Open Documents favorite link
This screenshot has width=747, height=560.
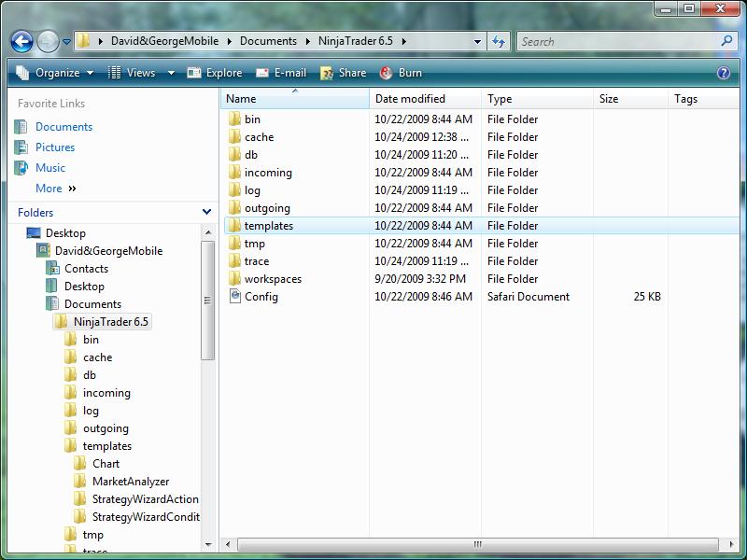63,127
